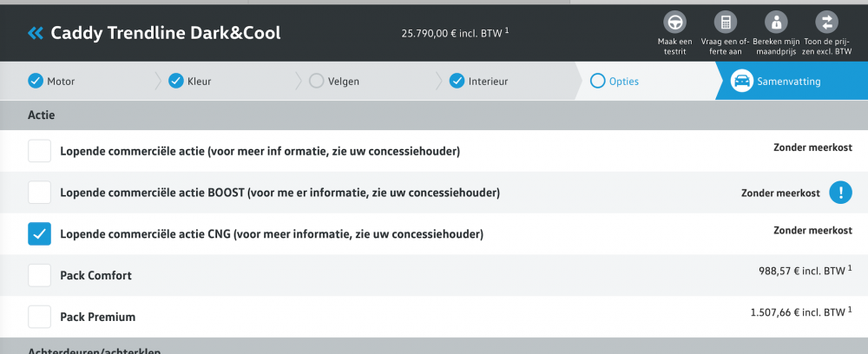Screen dimensions: 868x354
Task: Open the calculator quote request icon
Action: tap(725, 23)
